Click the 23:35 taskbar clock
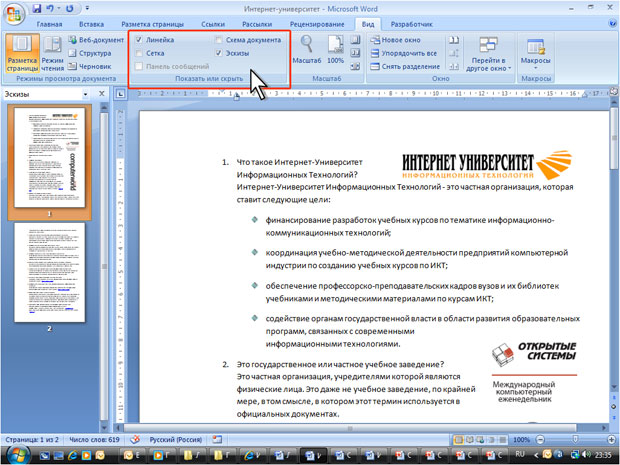The height and width of the screenshot is (465, 620). click(x=604, y=455)
